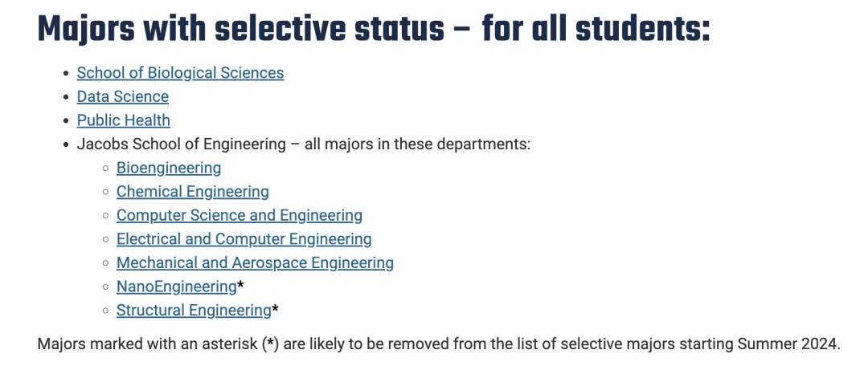Click the asterisk after NanoEngineering
868x366 pixels.
tap(240, 286)
